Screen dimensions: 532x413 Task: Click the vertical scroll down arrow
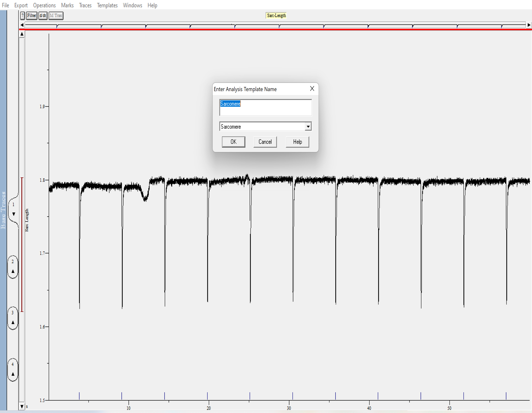point(22,406)
